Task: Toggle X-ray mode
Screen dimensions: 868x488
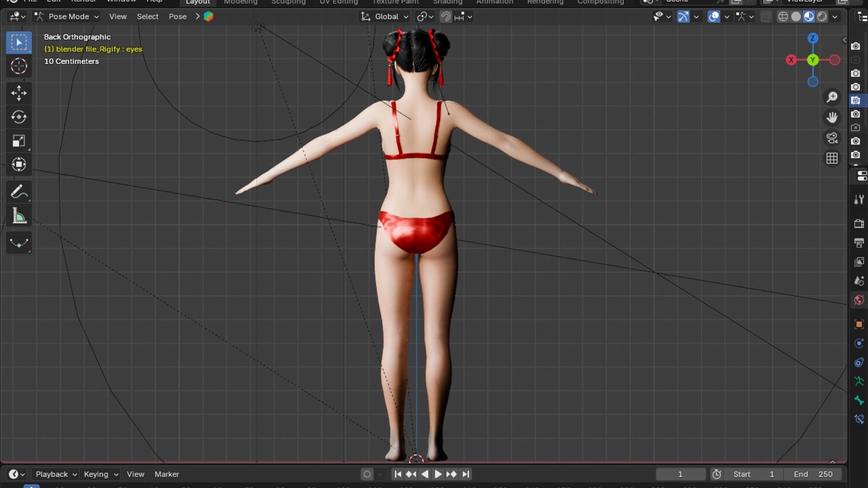Action: [x=766, y=17]
